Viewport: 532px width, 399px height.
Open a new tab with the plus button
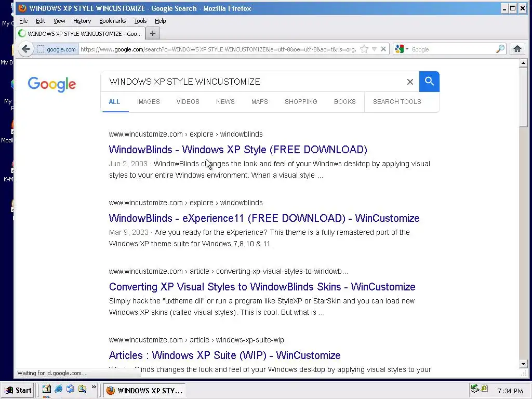[x=153, y=33]
